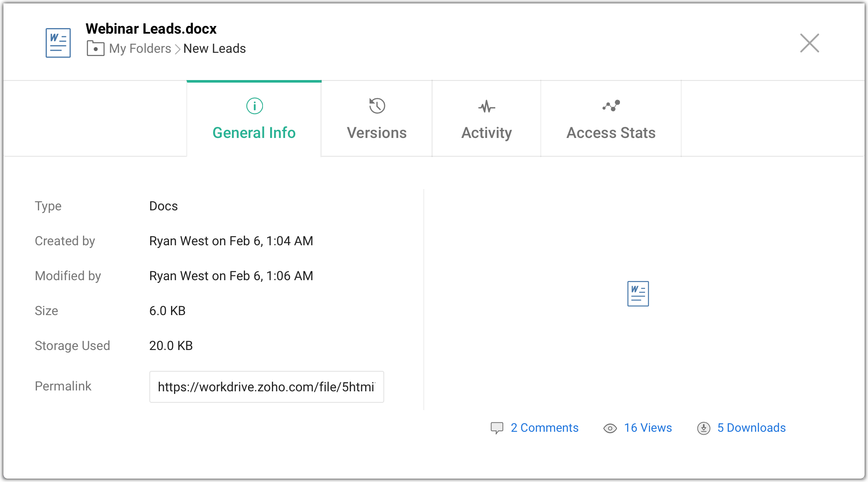Image resolution: width=868 pixels, height=482 pixels.
Task: Click the document preview thumbnail
Action: 638,294
